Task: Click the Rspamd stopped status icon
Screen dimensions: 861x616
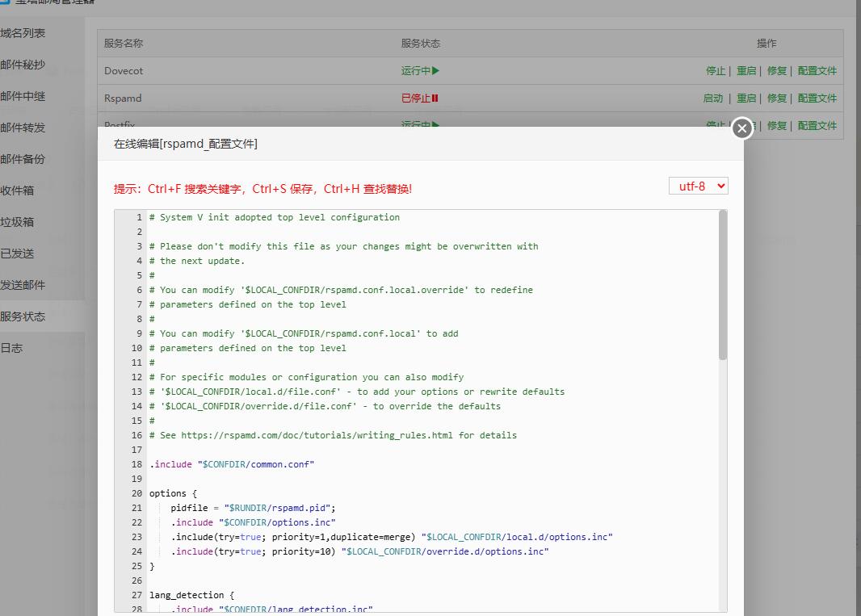Action: tap(435, 98)
